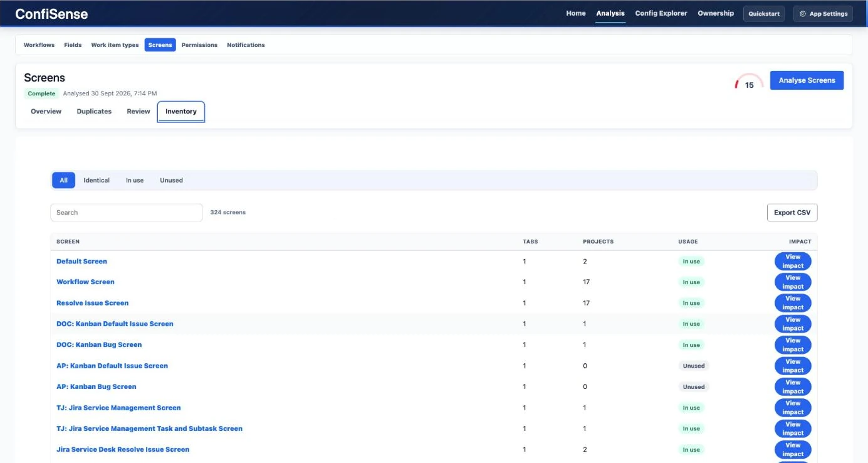Click the TABS column header

click(x=530, y=242)
